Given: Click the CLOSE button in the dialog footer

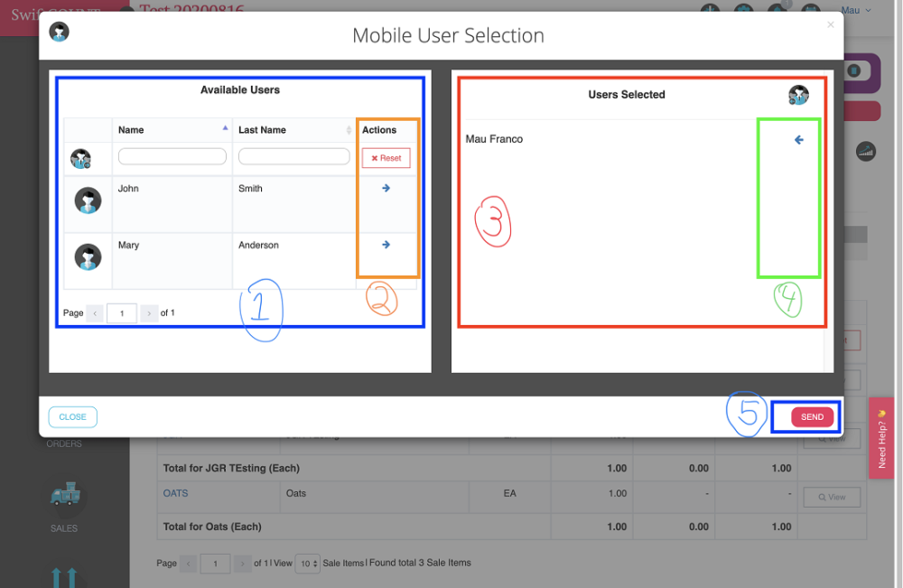Looking at the screenshot, I should (x=72, y=417).
